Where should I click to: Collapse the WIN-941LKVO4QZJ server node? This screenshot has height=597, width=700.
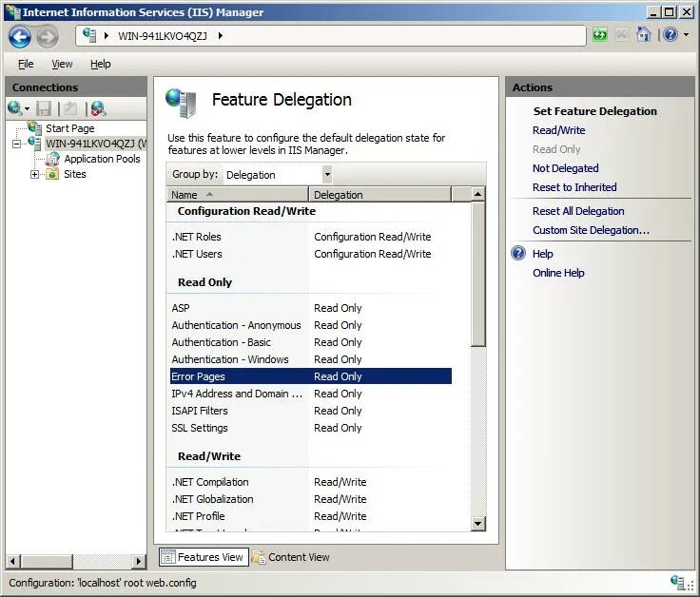click(x=16, y=144)
